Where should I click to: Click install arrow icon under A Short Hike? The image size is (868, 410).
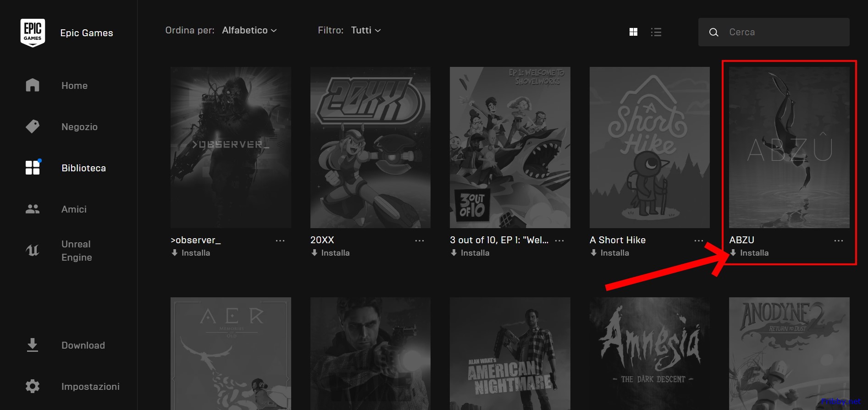point(593,252)
